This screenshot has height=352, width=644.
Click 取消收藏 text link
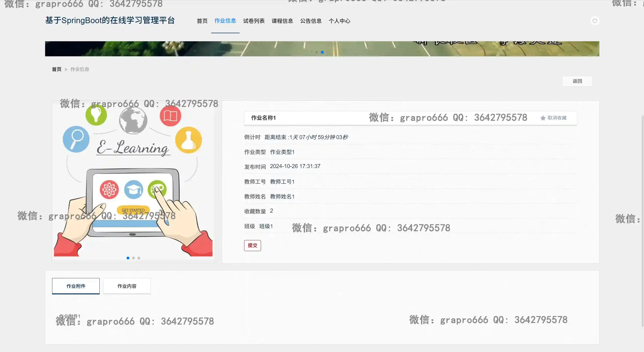tap(557, 118)
